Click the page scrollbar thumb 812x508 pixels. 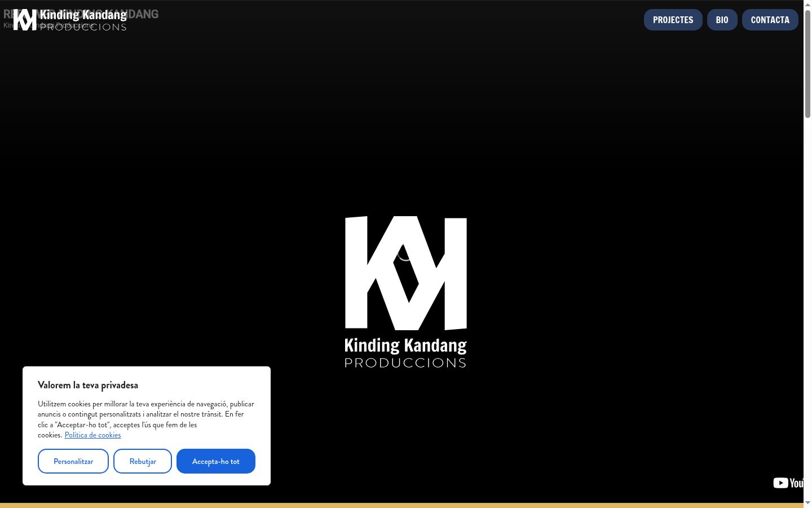[x=807, y=64]
